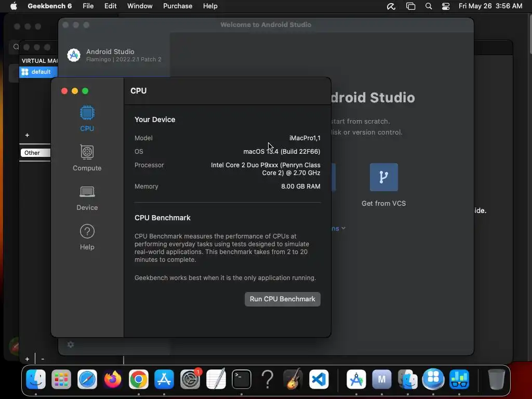This screenshot has width=532, height=399.
Task: Click the macOS 13.4 (Build 22F66) value
Action: click(282, 151)
